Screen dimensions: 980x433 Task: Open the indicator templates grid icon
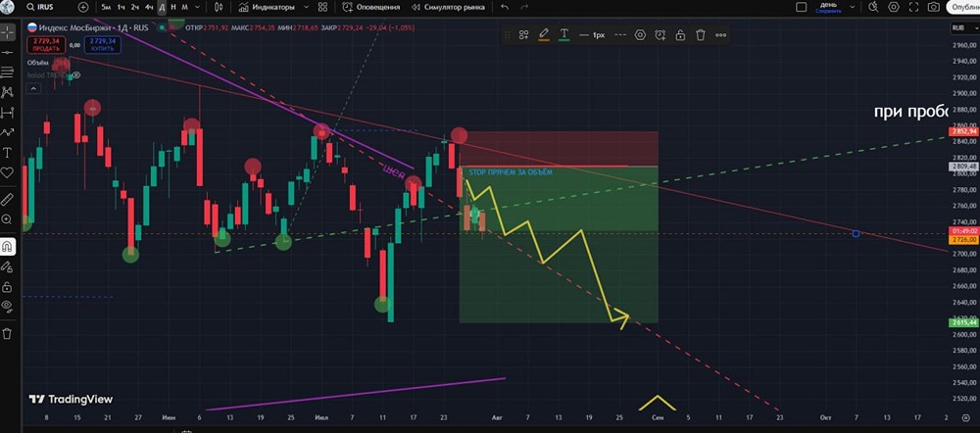coord(322,8)
